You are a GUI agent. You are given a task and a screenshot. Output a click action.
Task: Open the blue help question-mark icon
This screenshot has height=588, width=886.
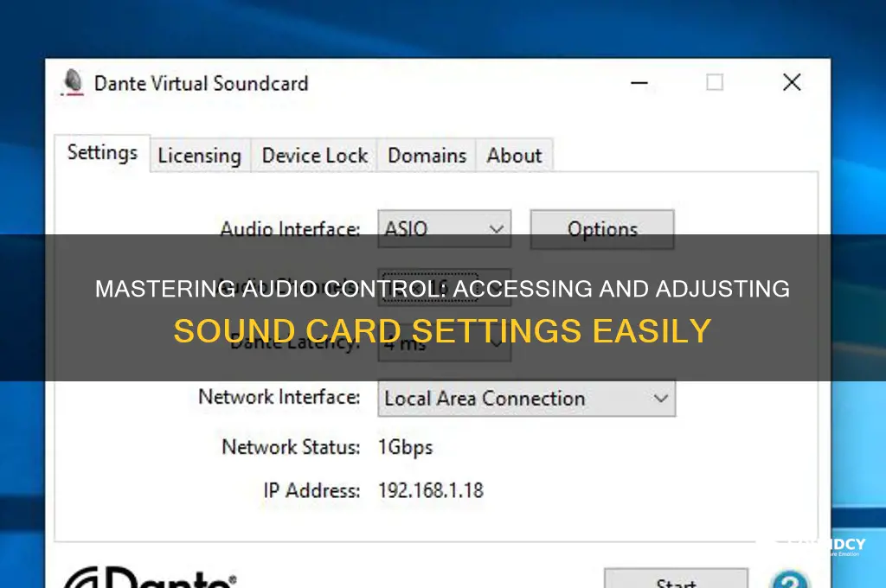[790, 580]
